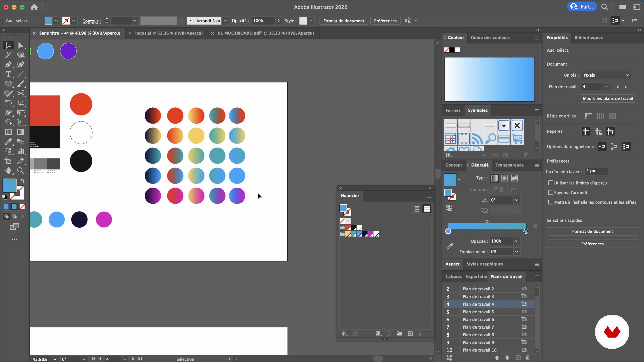644x362 pixels.
Task: Switch Nuancier to thumbnail grid view
Action: (427, 209)
